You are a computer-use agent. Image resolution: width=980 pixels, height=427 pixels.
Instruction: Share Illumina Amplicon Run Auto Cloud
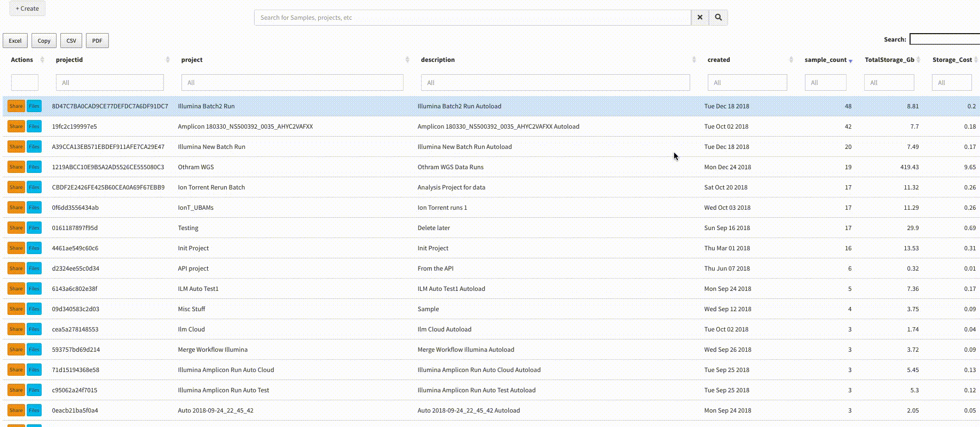pyautogui.click(x=16, y=370)
